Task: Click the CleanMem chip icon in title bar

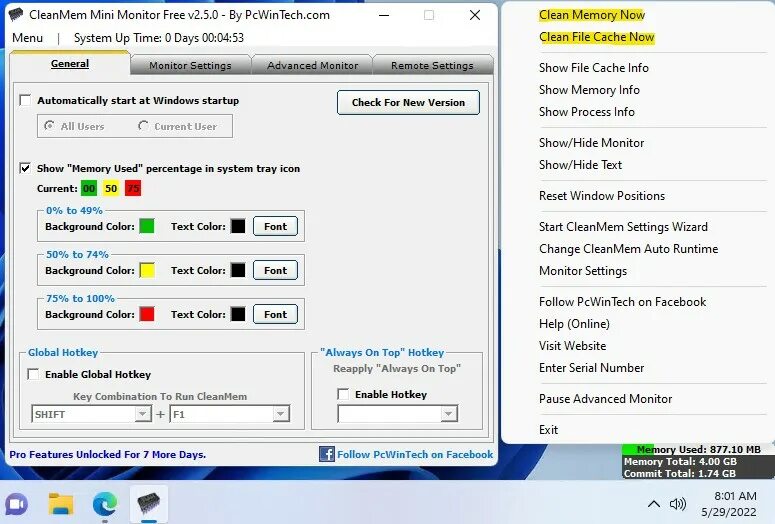Action: point(16,14)
